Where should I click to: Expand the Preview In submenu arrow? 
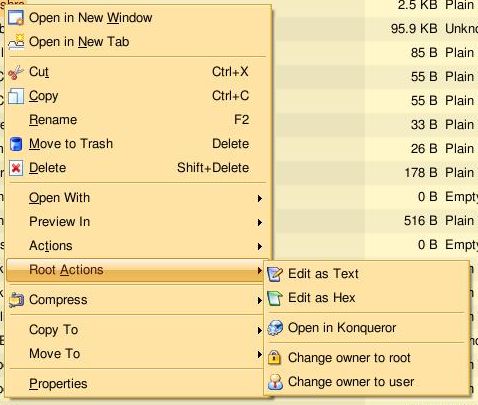pyautogui.click(x=260, y=222)
